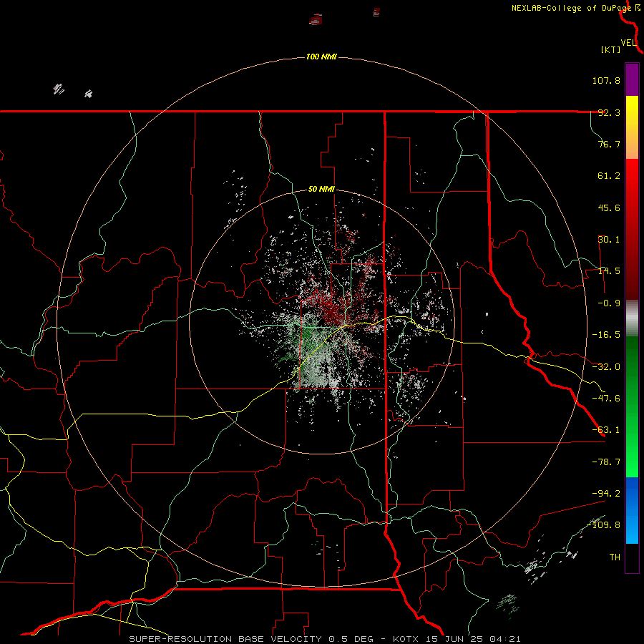The height and width of the screenshot is (644, 644).
Task: Click the 76.7 legend value
Action: click(609, 144)
